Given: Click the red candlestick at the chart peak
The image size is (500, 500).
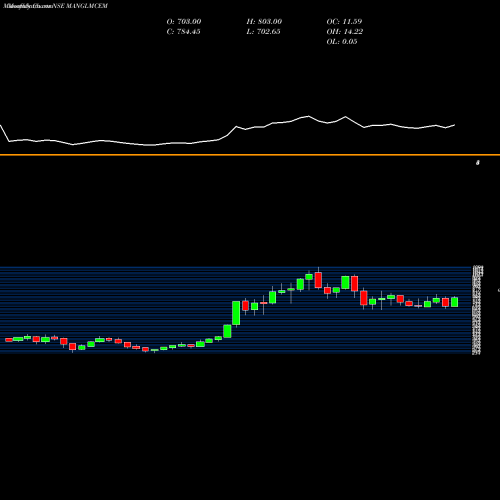Looking at the screenshot, I should 318,280.
